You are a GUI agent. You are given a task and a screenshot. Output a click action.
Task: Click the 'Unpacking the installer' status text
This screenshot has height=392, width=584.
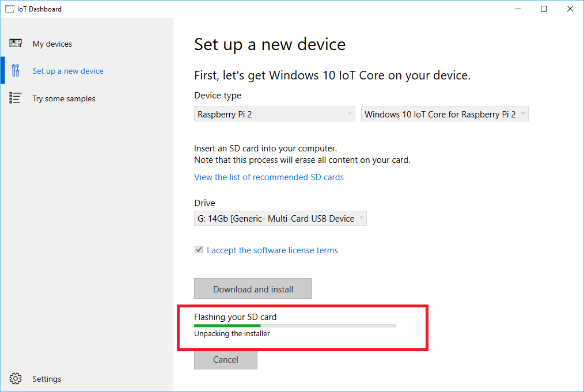pyautogui.click(x=232, y=333)
